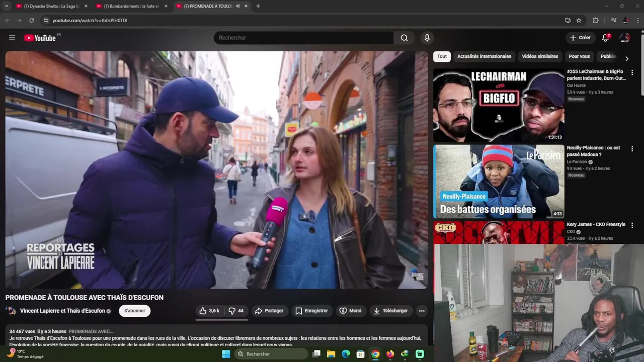This screenshot has height=362, width=644.
Task: Open the Vincent Lapierre et Thaïs d'Escufon channel
Action: coord(62,311)
